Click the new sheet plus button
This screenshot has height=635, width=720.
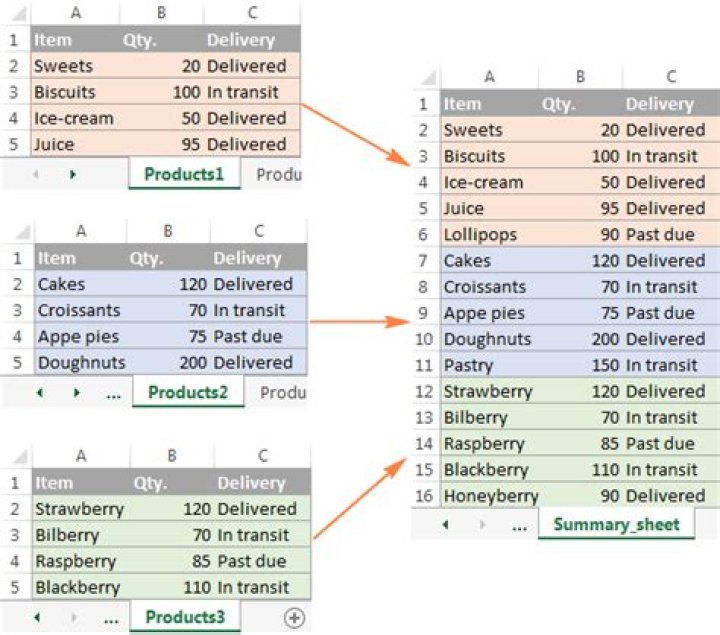(294, 618)
